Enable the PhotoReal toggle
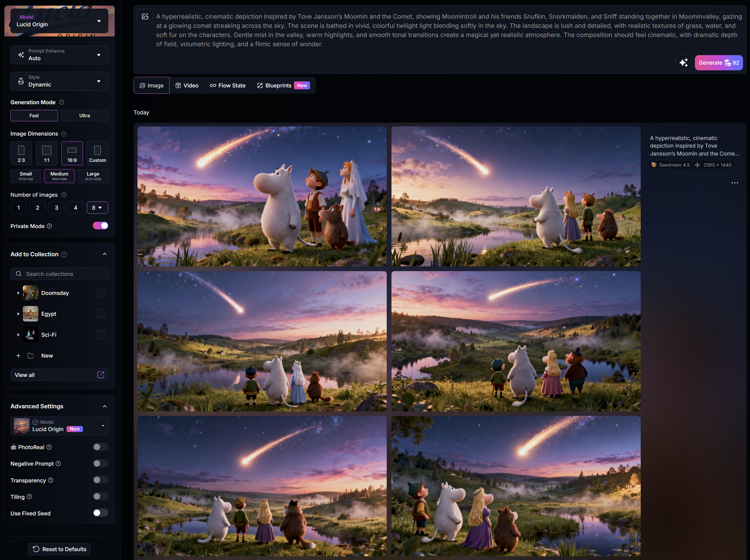The width and height of the screenshot is (750, 560). pyautogui.click(x=100, y=447)
